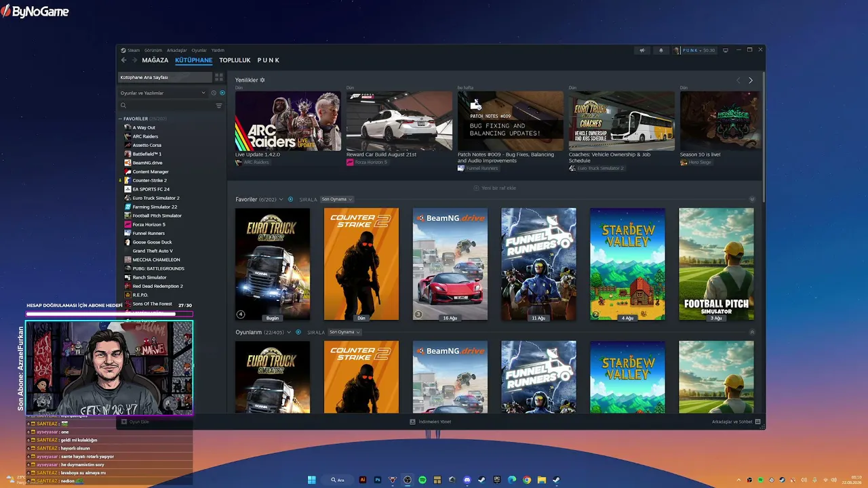Collapse the Oyunlarım shelf chevron
The width and height of the screenshot is (868, 488).
752,332
